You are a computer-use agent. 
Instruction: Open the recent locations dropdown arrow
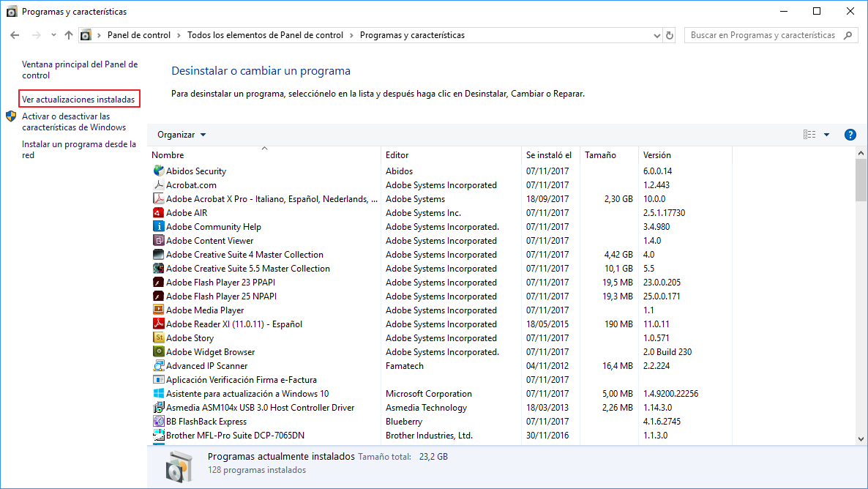53,35
